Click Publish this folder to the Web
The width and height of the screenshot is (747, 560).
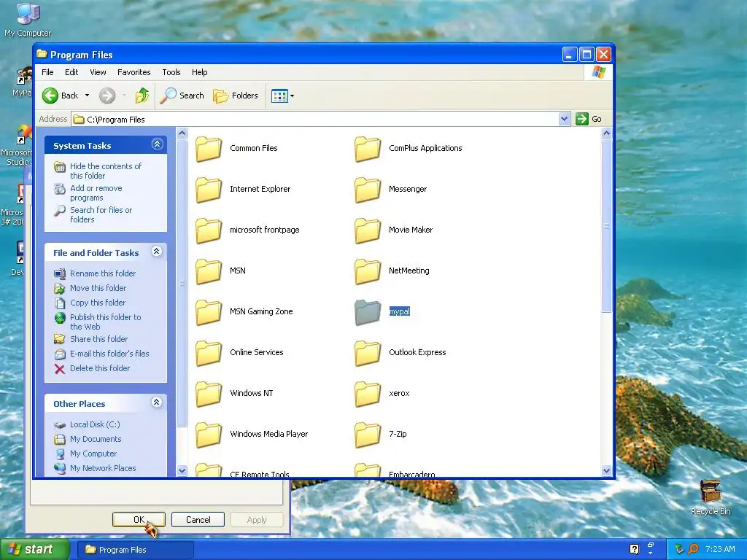[x=105, y=322]
